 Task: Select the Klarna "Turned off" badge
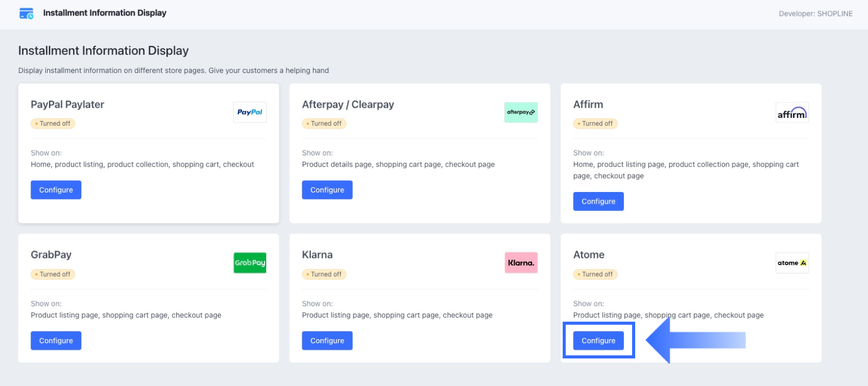[x=324, y=274]
